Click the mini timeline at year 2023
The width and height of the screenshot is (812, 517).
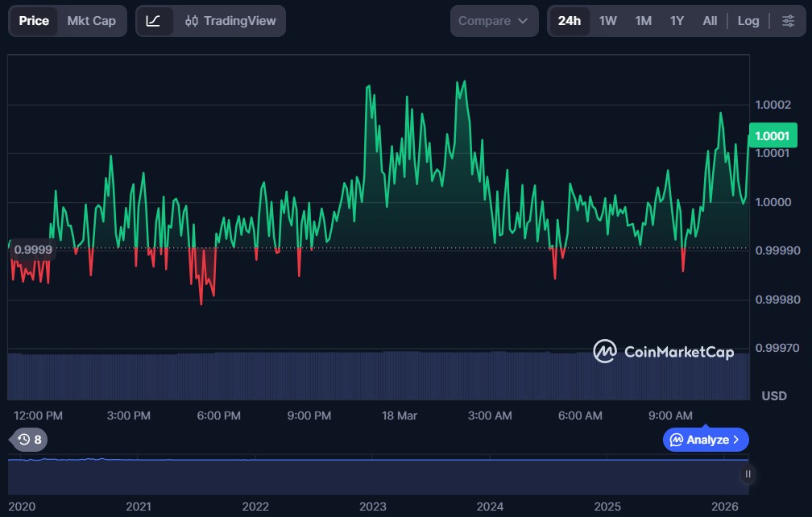[373, 507]
